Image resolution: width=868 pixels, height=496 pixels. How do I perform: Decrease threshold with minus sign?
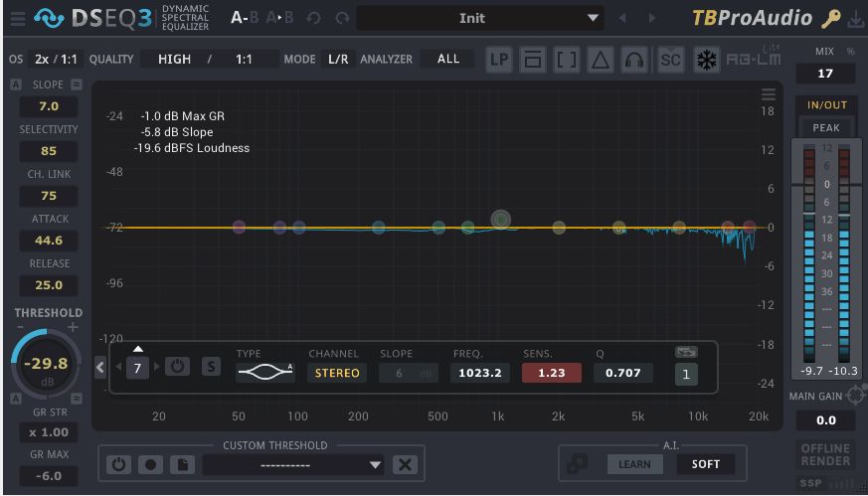click(20, 327)
